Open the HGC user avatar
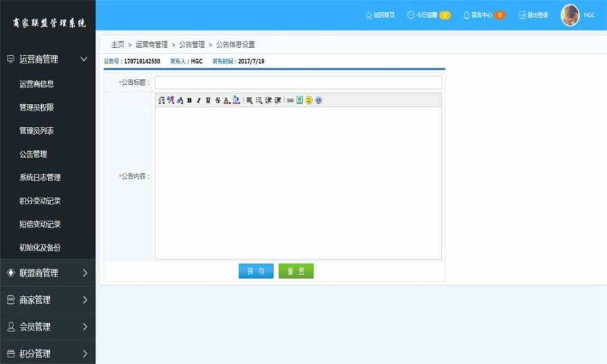The width and height of the screenshot is (607, 364). click(570, 15)
